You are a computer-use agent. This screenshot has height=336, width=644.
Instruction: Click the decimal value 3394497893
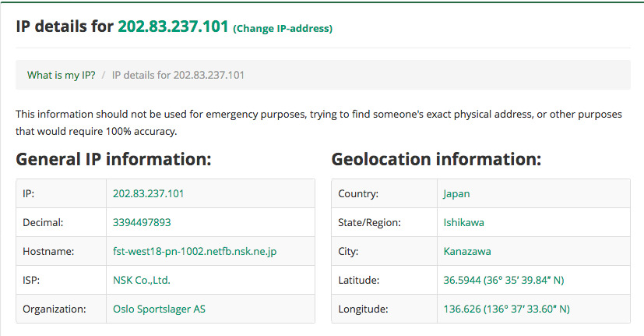tap(142, 222)
